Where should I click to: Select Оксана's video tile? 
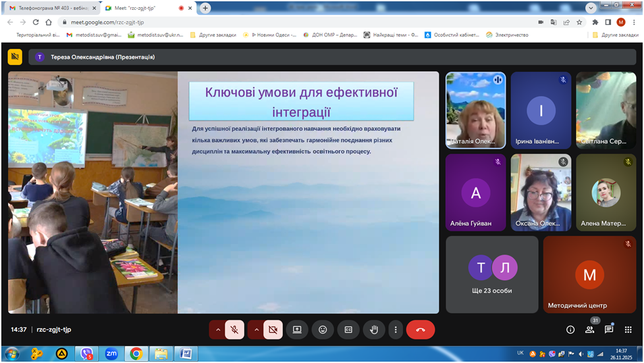point(541,192)
